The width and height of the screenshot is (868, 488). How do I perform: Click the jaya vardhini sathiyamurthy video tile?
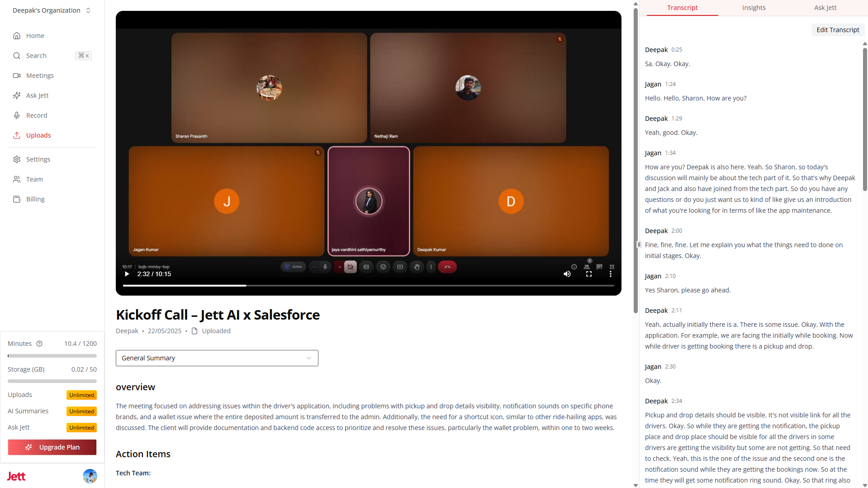click(369, 201)
